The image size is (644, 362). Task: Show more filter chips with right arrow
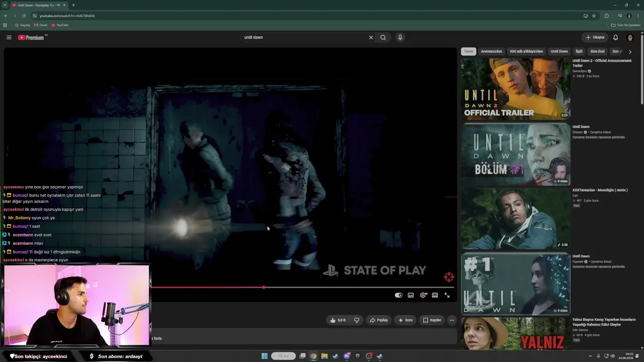630,51
